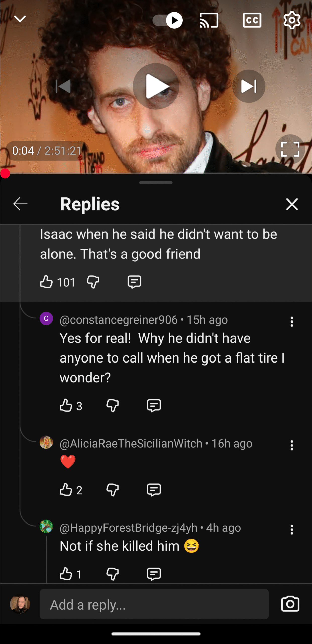Reply to HappyForestBridge's comment
Viewport: 312px width, 644px height.
(154, 574)
